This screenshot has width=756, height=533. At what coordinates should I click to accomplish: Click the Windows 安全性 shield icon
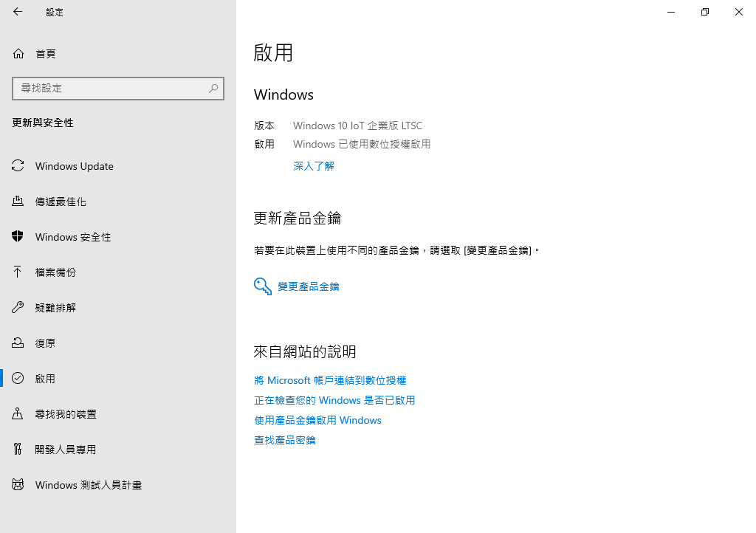(x=18, y=236)
